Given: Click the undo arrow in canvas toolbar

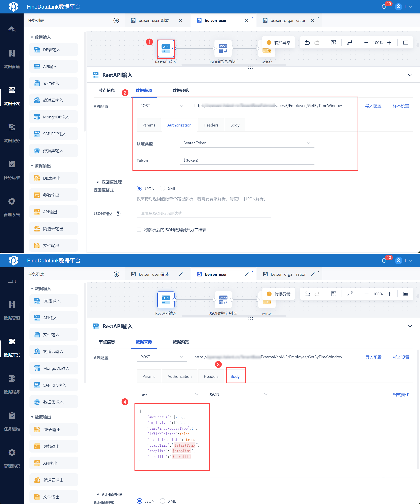Looking at the screenshot, I should coord(308,43).
